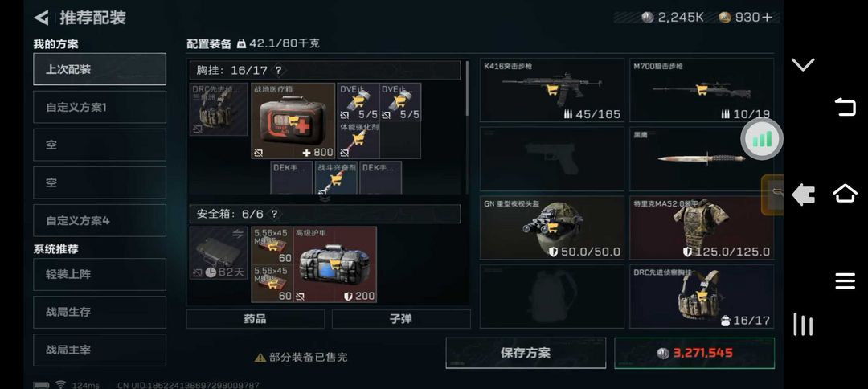Select the 战地医疗箱 medical kit item

tap(293, 121)
